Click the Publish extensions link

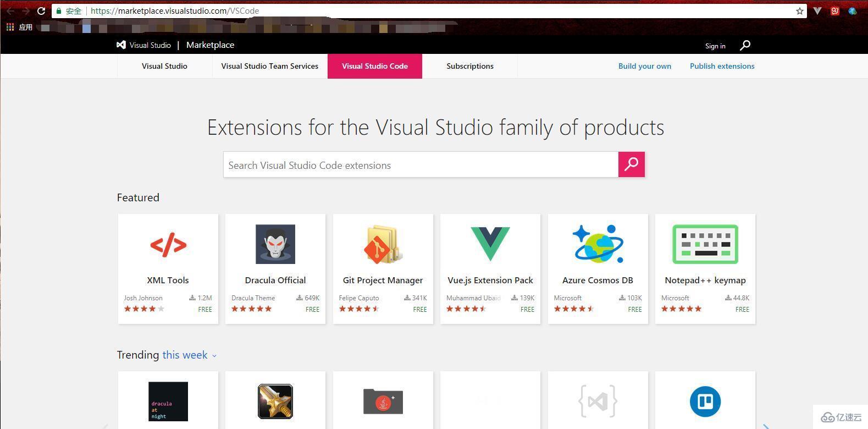tap(722, 66)
